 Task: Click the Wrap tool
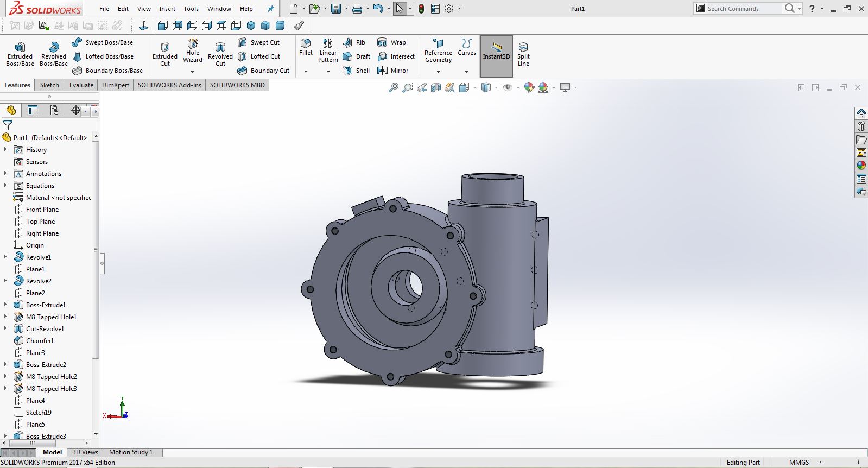coord(392,42)
